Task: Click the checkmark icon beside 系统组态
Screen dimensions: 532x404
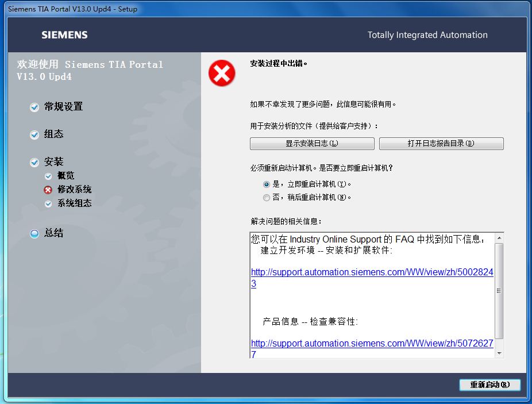Action: [x=48, y=203]
